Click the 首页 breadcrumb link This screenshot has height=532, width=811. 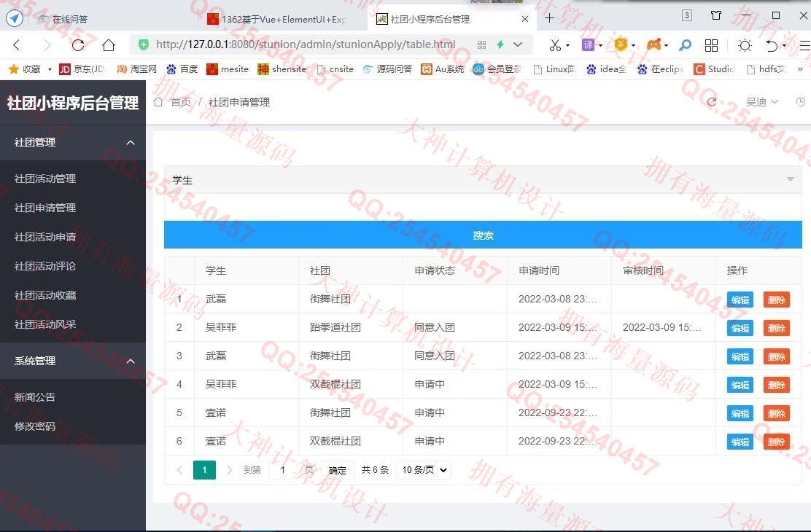181,102
